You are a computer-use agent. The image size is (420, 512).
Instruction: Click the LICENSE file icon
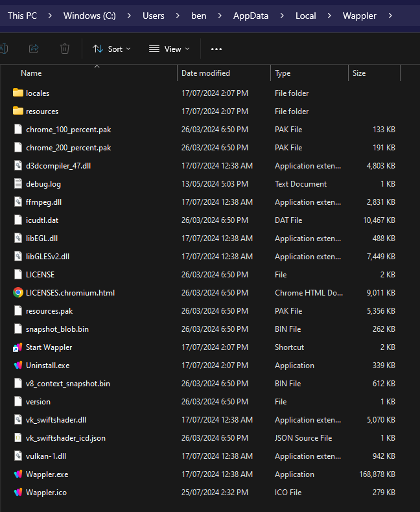[x=18, y=275]
